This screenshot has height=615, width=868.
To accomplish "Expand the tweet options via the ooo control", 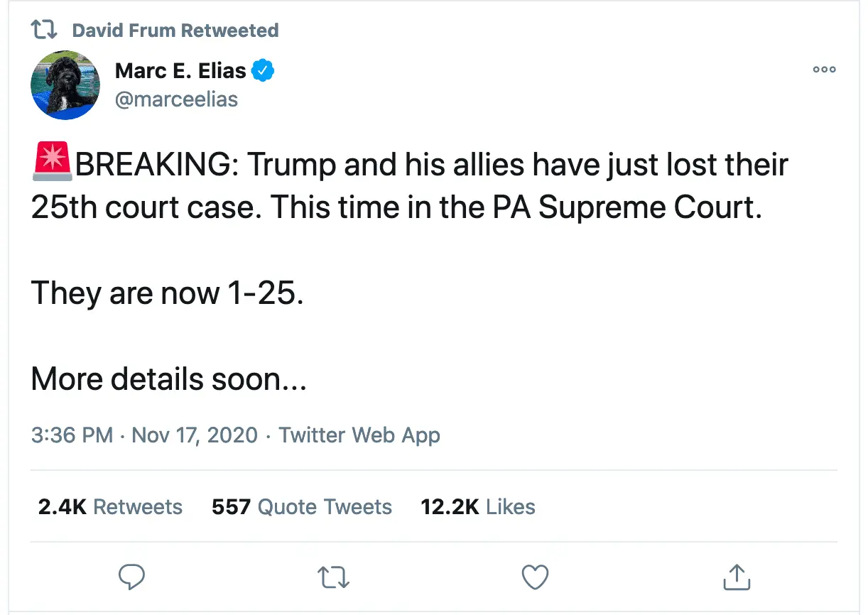I will coord(824,69).
